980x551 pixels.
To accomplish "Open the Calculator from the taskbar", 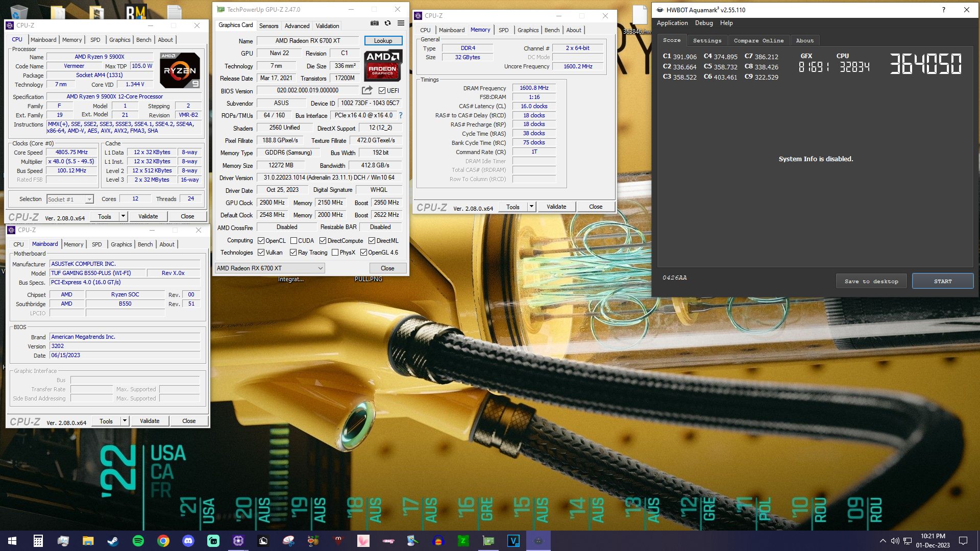I will [38, 541].
